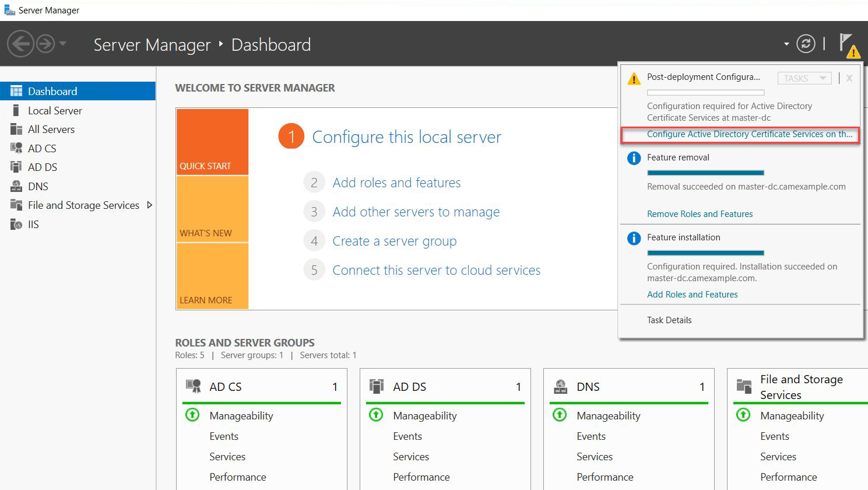868x490 pixels.
Task: Expand File and Storage Services arrow
Action: (149, 205)
